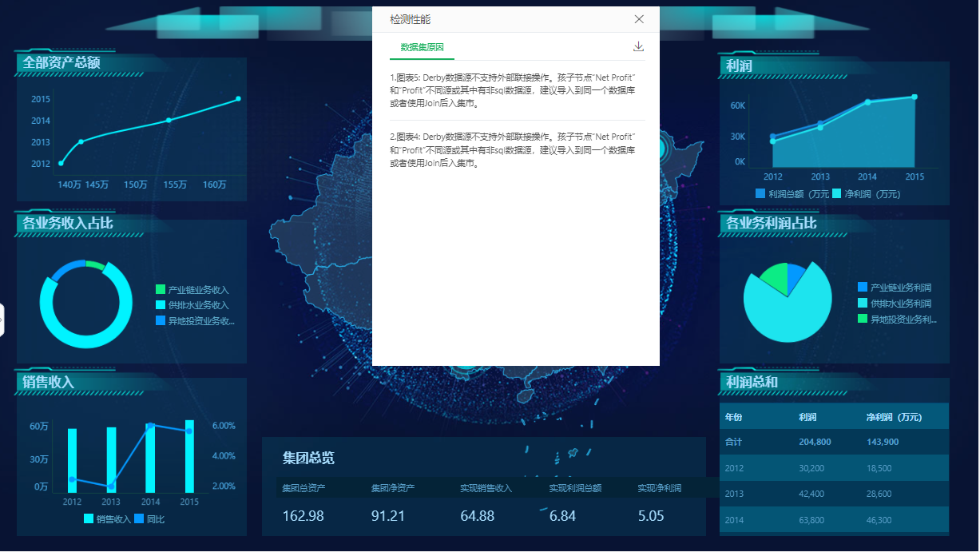Click the 年份 table column header
Viewport: 980px width, 552px height.
point(733,417)
